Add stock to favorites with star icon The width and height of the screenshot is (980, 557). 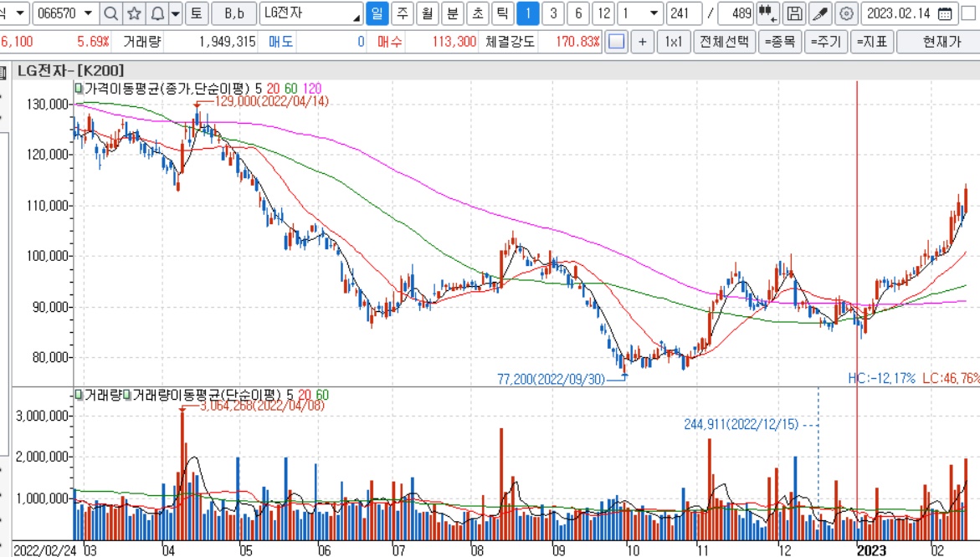[x=134, y=13]
